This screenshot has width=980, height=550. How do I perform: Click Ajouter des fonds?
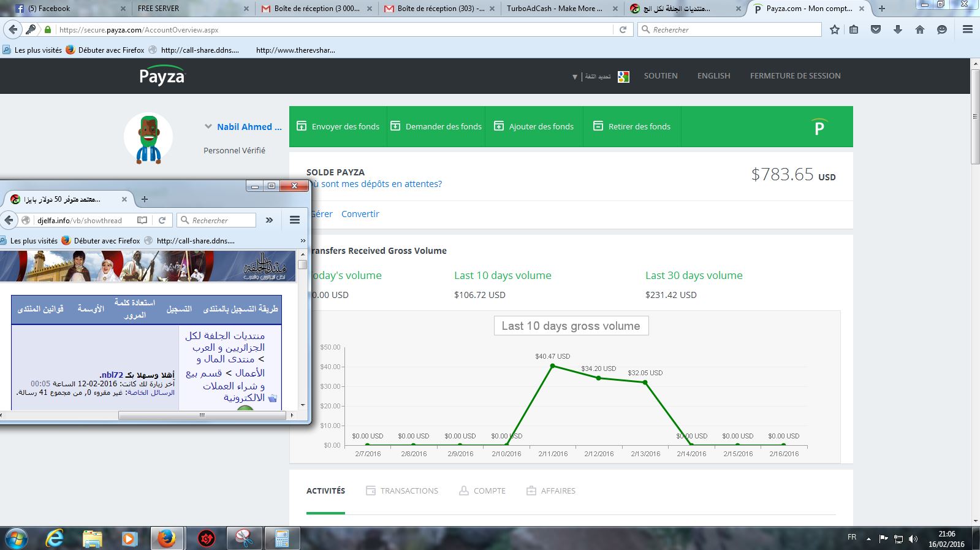pyautogui.click(x=534, y=127)
